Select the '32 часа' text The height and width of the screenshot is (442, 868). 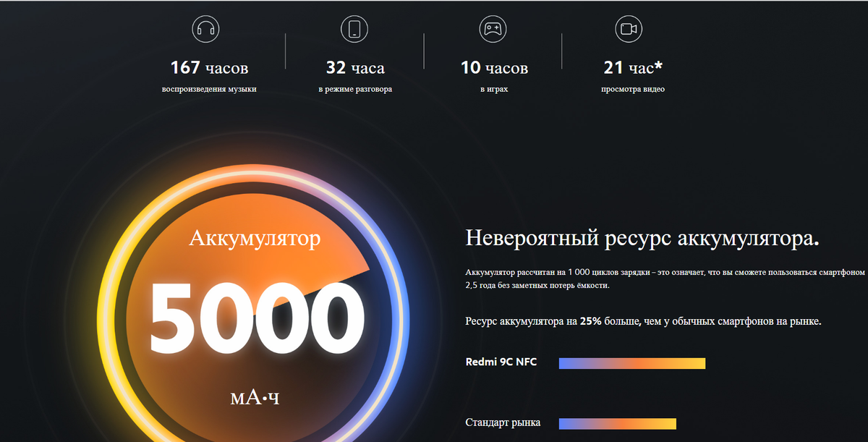point(355,68)
